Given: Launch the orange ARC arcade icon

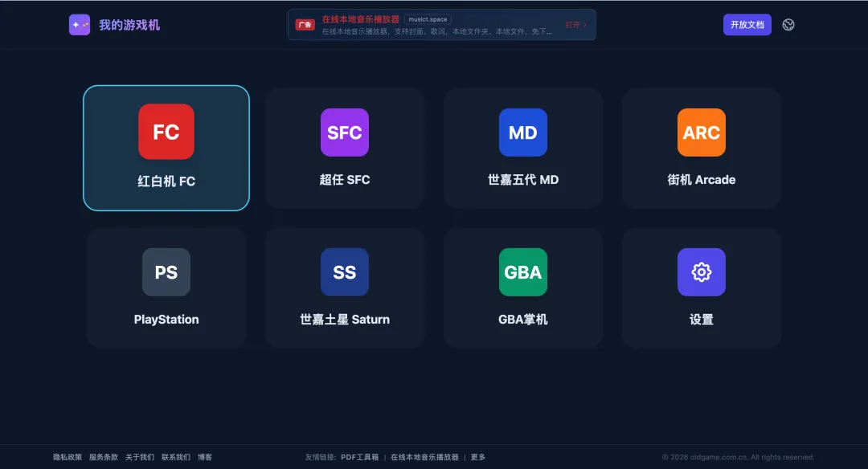Looking at the screenshot, I should [x=702, y=133].
